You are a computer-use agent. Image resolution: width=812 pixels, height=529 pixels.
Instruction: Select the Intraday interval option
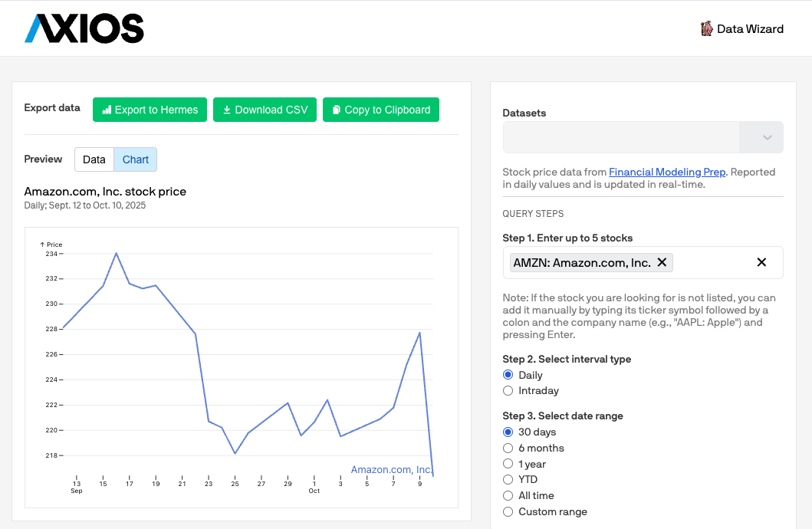(508, 390)
